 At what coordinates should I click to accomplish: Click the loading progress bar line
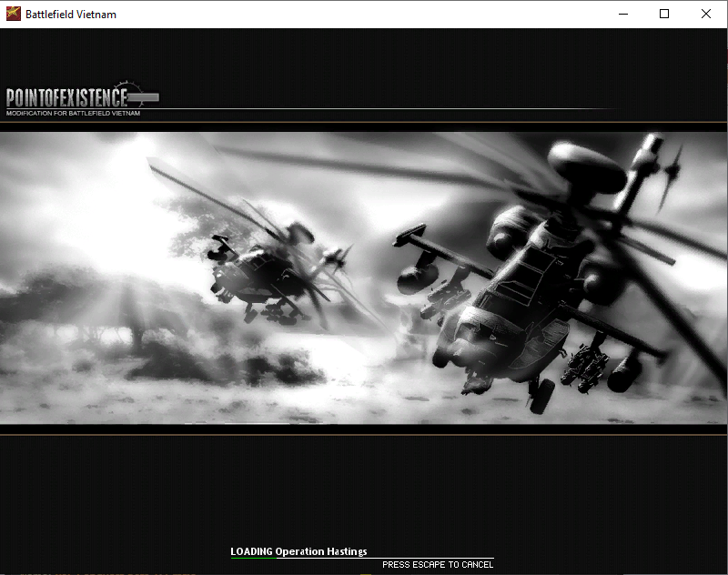(x=362, y=558)
